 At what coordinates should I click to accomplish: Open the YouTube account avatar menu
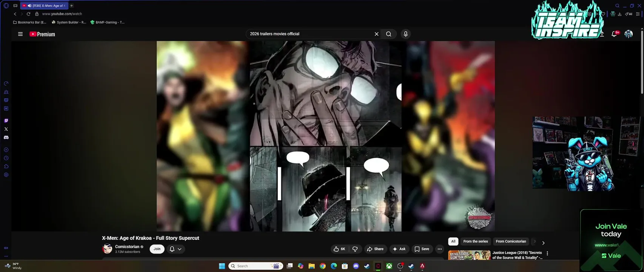tap(629, 34)
